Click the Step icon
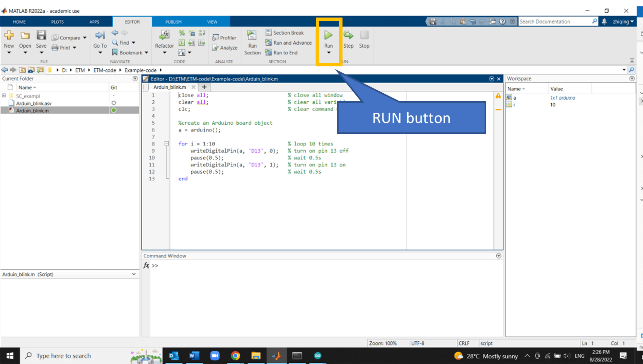This screenshot has width=643, height=364. (348, 35)
